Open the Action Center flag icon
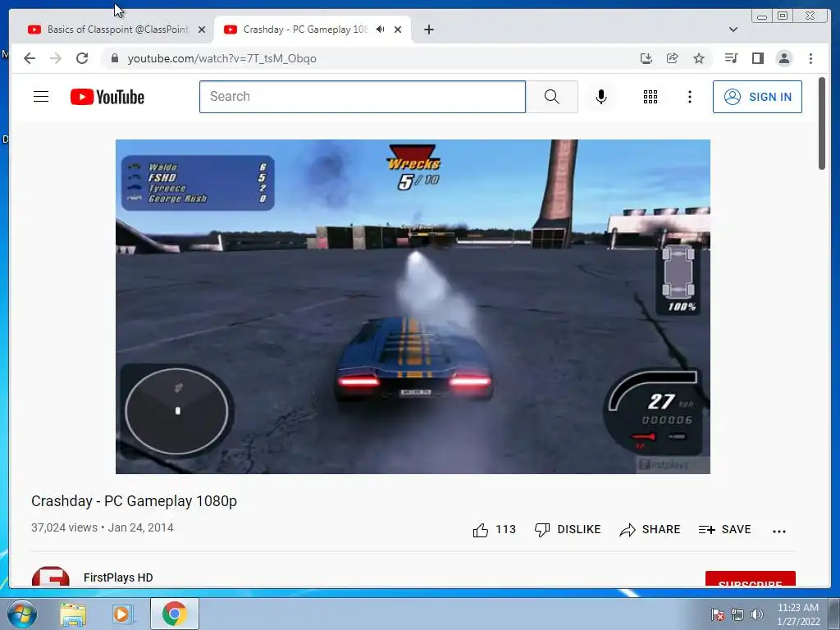This screenshot has height=630, width=840. pos(717,614)
